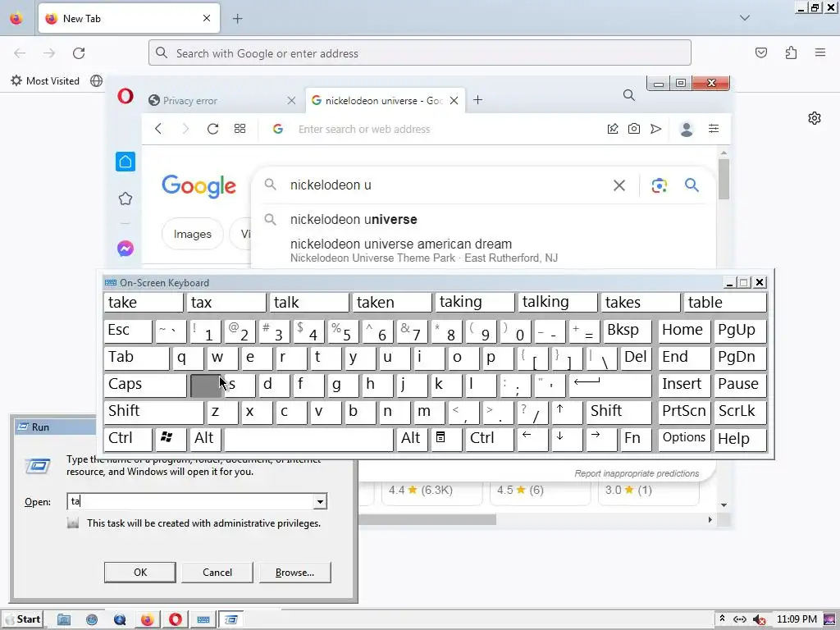840x630 pixels.
Task: Focus the Run Open text field
Action: click(x=190, y=502)
